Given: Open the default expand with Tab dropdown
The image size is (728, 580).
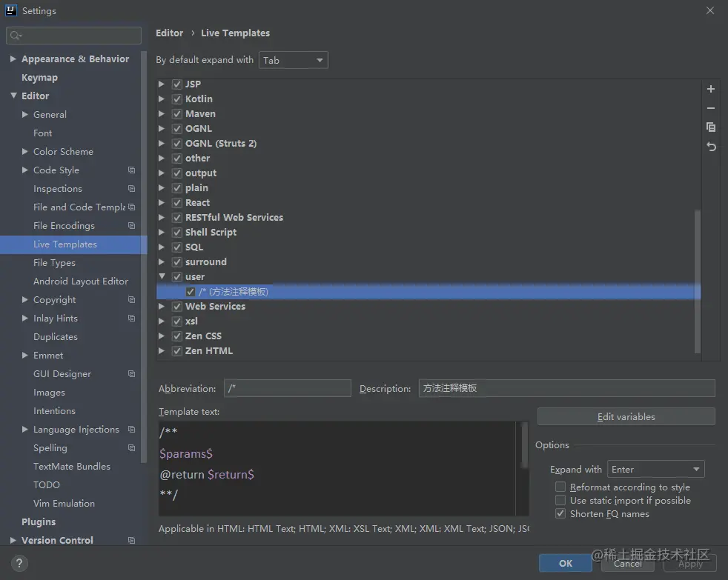Looking at the screenshot, I should tap(294, 60).
